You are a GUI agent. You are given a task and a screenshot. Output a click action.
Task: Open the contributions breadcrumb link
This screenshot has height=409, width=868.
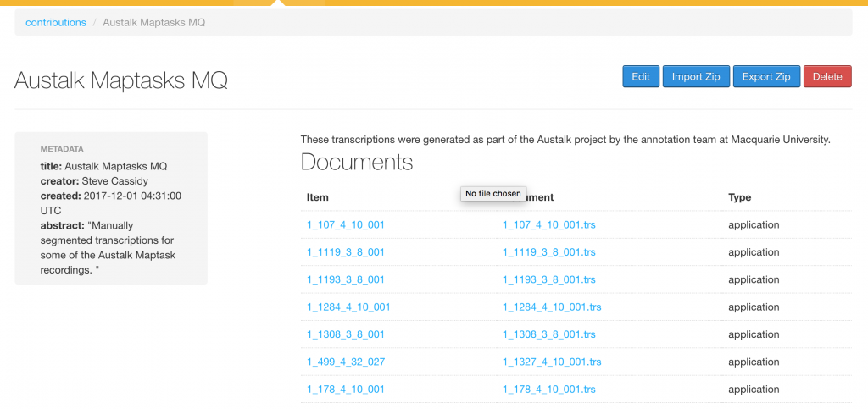(x=56, y=23)
